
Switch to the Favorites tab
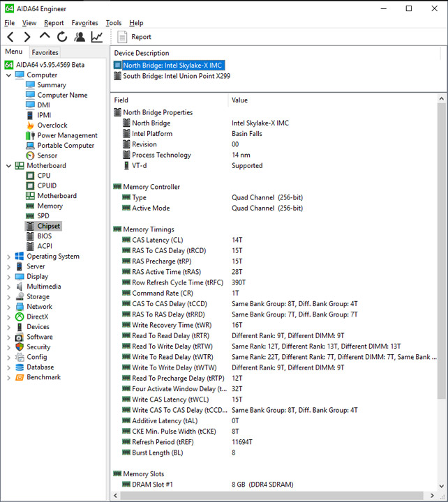[x=45, y=52]
